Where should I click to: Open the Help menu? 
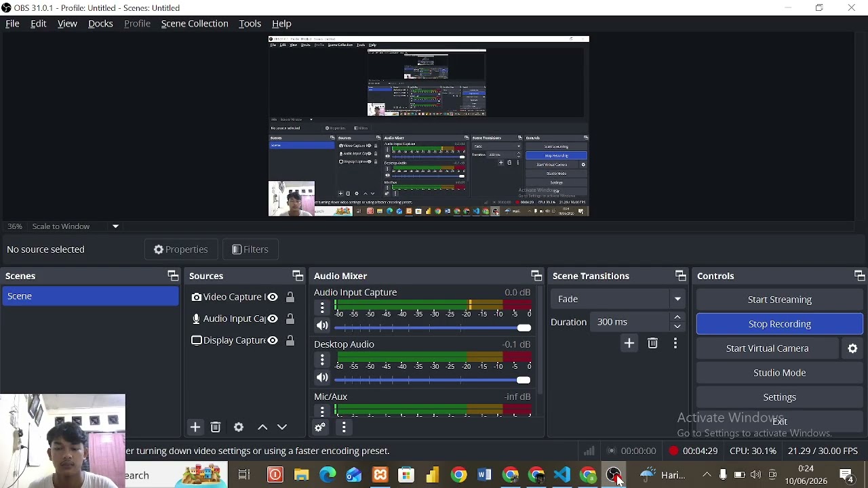click(x=281, y=24)
